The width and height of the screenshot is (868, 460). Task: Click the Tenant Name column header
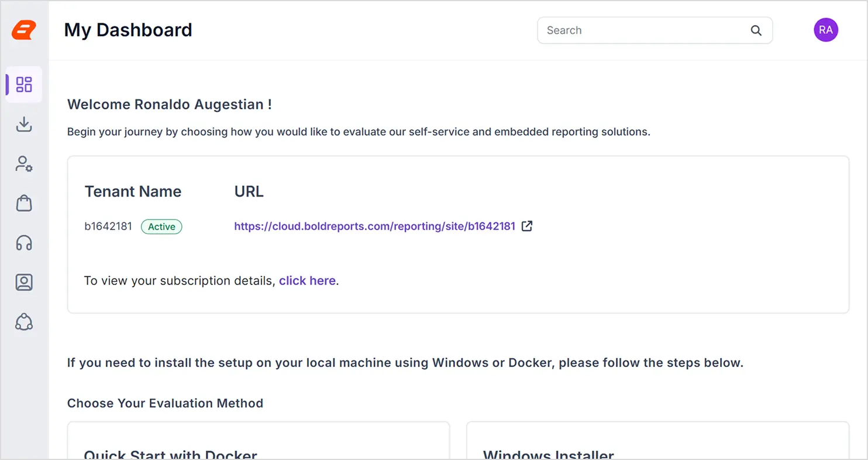coord(133,191)
